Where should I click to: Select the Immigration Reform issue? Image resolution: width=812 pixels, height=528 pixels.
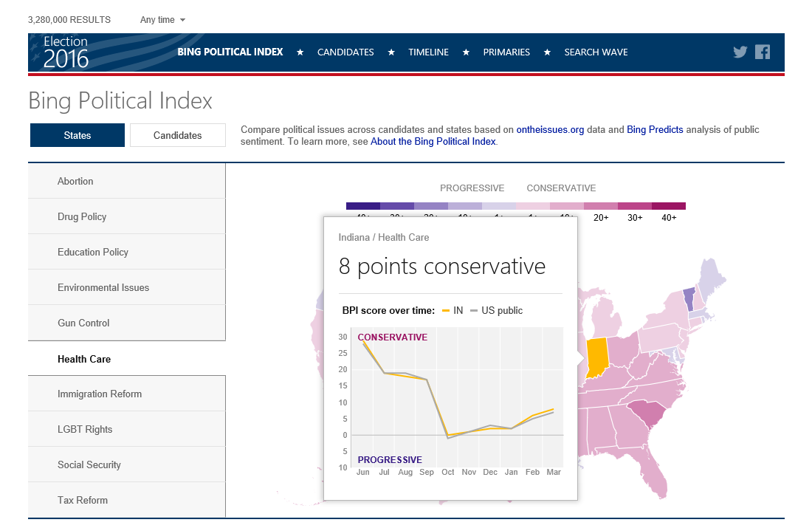127,394
